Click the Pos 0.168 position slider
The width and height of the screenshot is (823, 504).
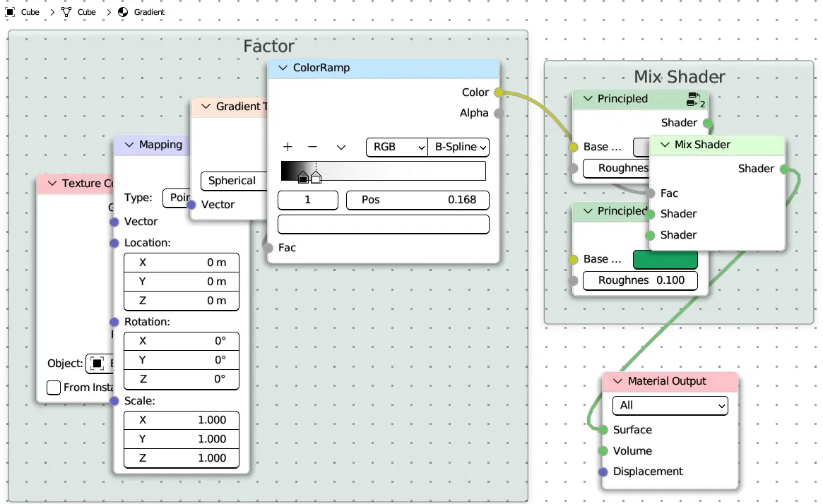418,200
